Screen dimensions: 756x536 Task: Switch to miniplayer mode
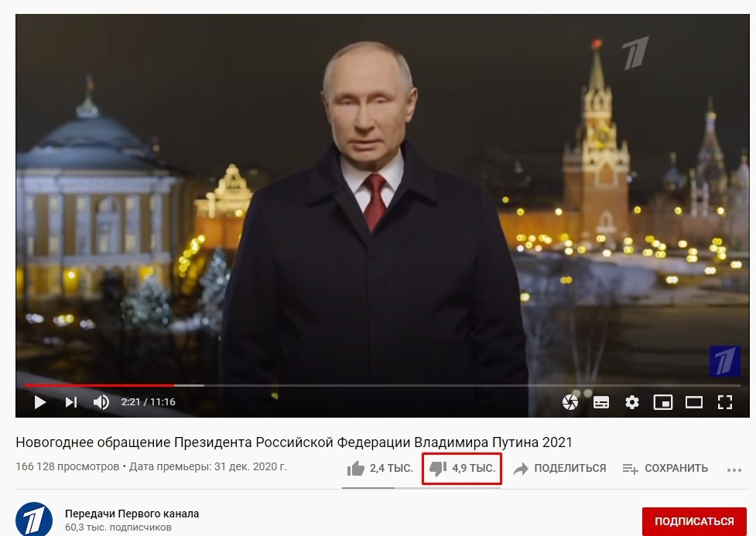pyautogui.click(x=663, y=402)
